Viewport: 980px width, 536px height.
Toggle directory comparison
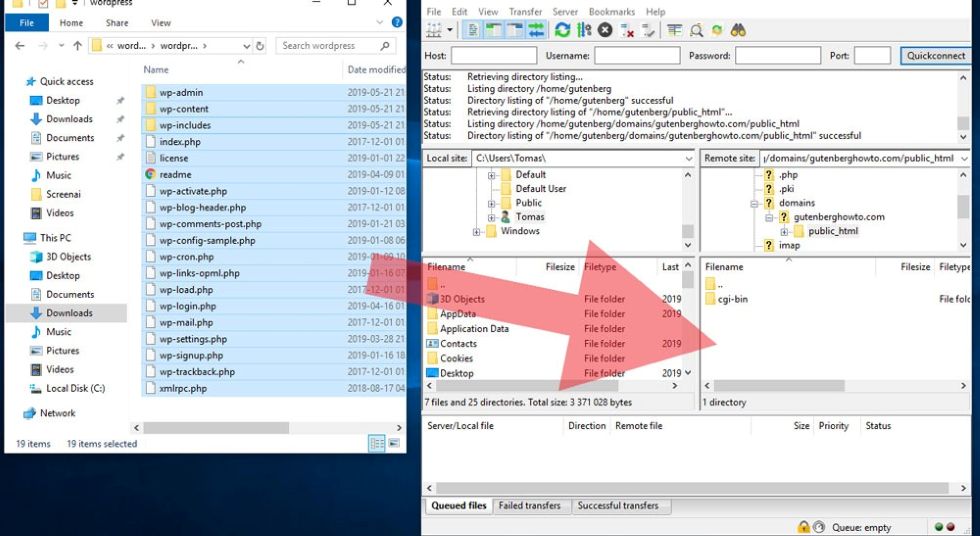pyautogui.click(x=696, y=30)
